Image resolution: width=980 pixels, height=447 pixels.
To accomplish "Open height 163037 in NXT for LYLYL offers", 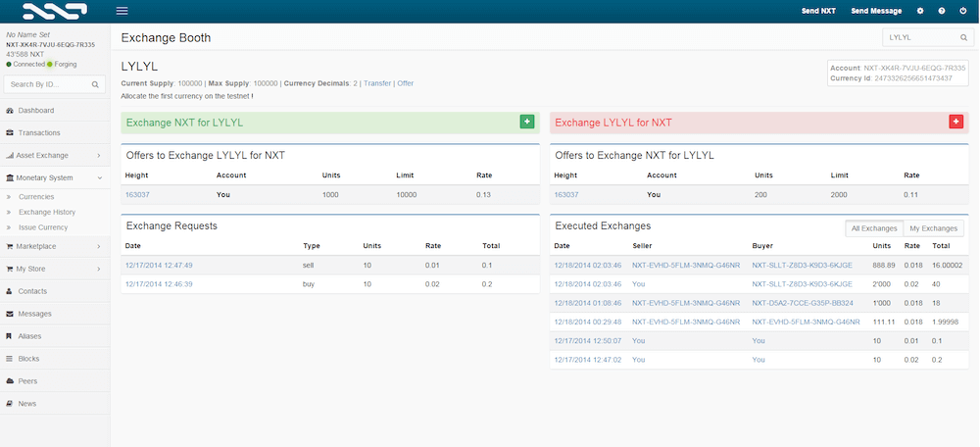I will click(x=566, y=195).
